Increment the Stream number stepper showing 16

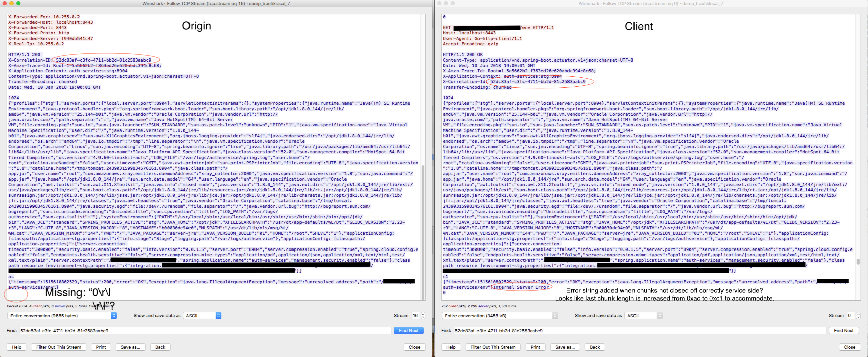423,314
